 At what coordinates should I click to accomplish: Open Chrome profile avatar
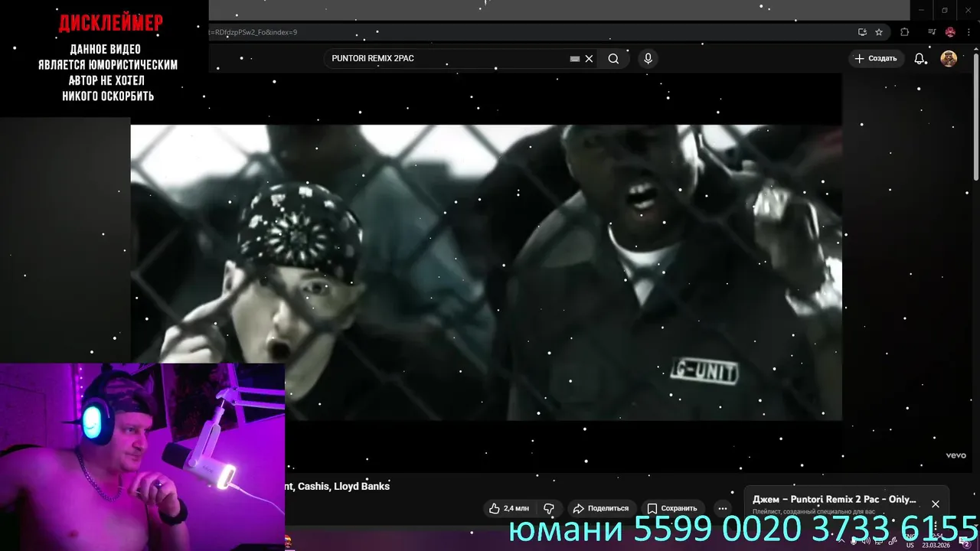click(950, 32)
